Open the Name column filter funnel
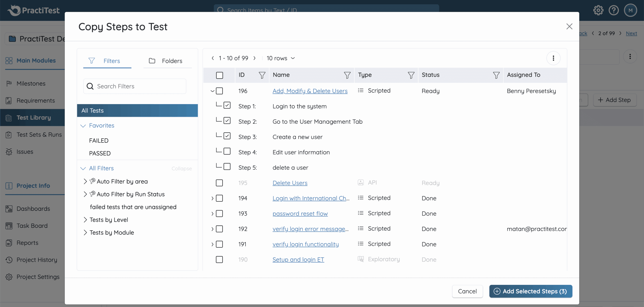Screen dimensions: 644x307 pos(347,75)
